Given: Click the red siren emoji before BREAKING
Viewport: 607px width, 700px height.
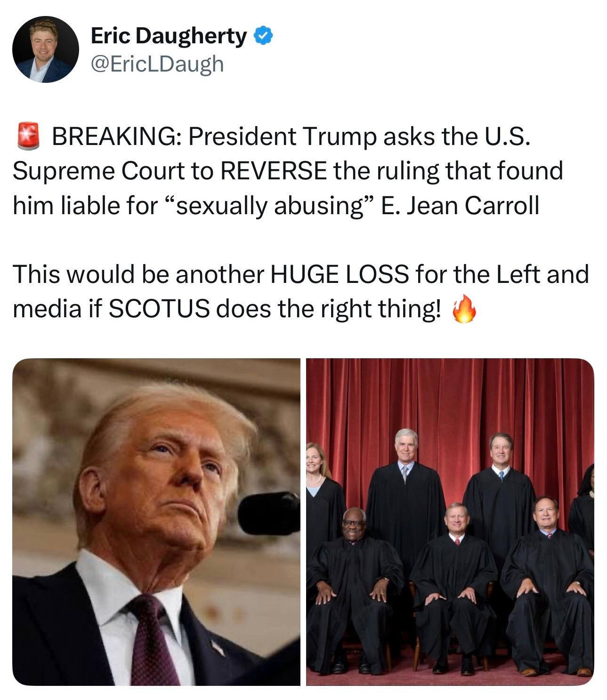Looking at the screenshot, I should coord(29,136).
